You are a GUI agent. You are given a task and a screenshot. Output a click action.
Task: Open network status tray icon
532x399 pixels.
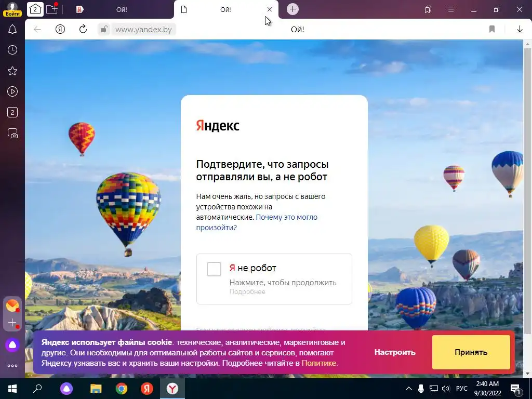coord(434,389)
